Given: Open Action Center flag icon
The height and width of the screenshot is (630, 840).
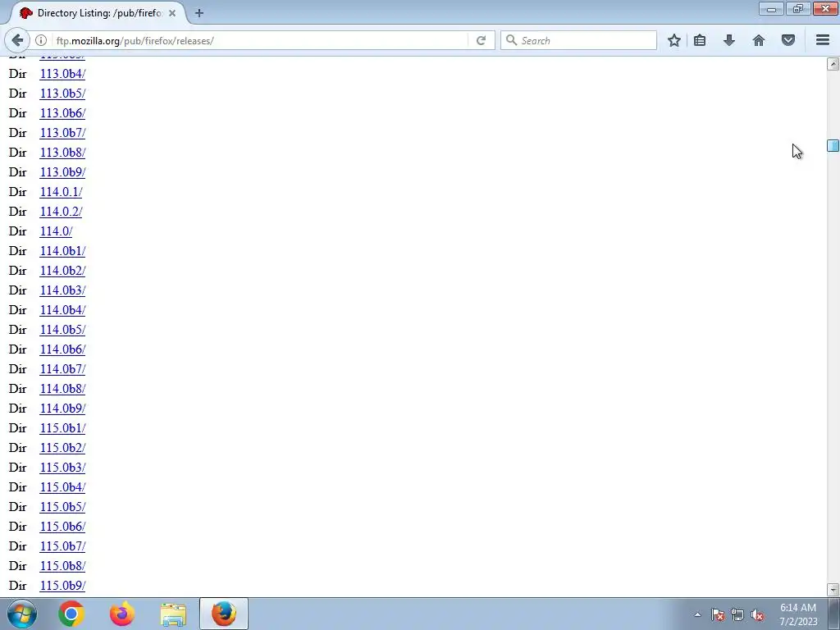Looking at the screenshot, I should [718, 614].
